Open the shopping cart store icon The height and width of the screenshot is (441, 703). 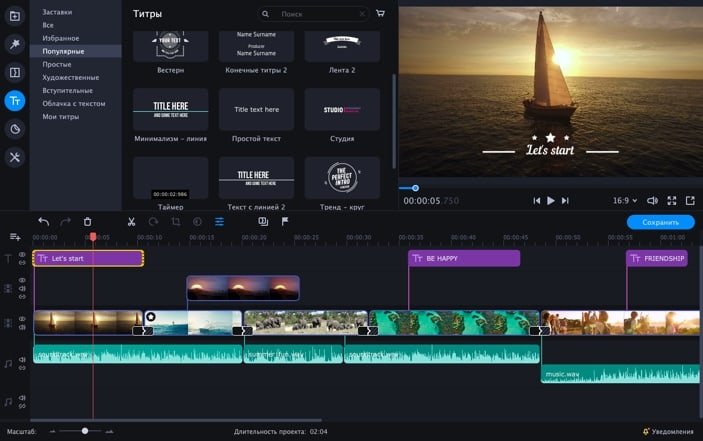click(380, 15)
